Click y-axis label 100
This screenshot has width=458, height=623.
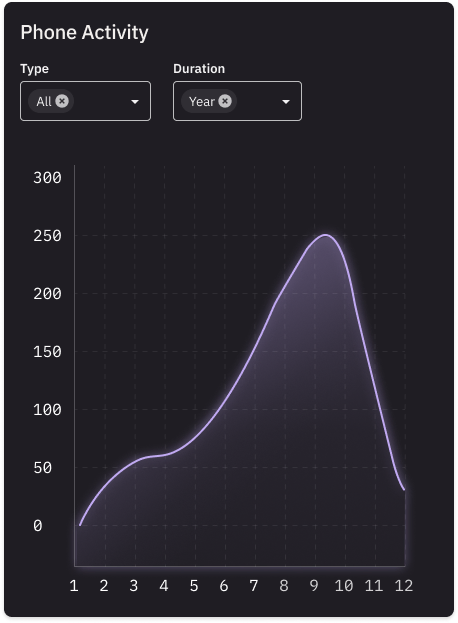point(47,410)
